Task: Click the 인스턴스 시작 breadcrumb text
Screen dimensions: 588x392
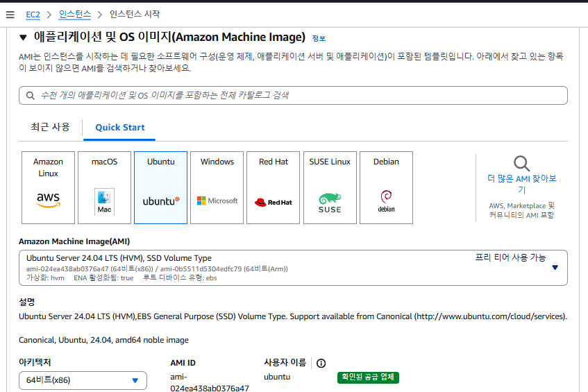Action: click(135, 15)
